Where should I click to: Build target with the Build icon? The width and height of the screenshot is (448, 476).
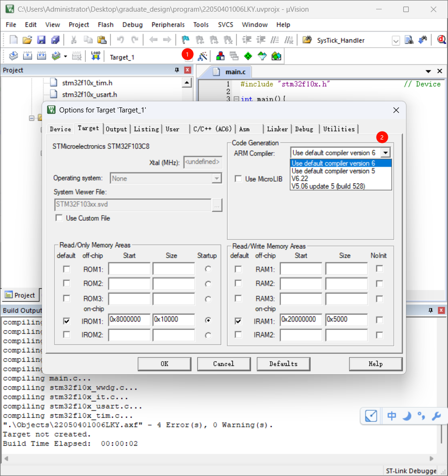(x=28, y=56)
